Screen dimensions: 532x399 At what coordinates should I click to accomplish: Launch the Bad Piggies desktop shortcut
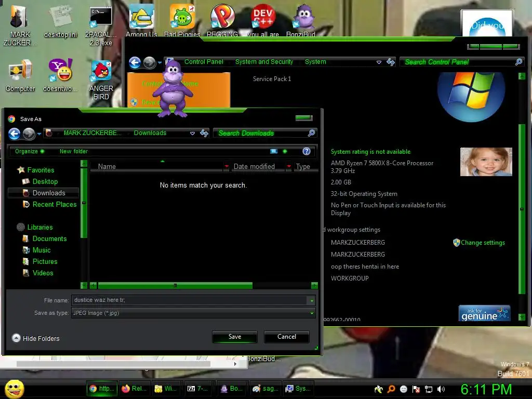[x=182, y=21]
